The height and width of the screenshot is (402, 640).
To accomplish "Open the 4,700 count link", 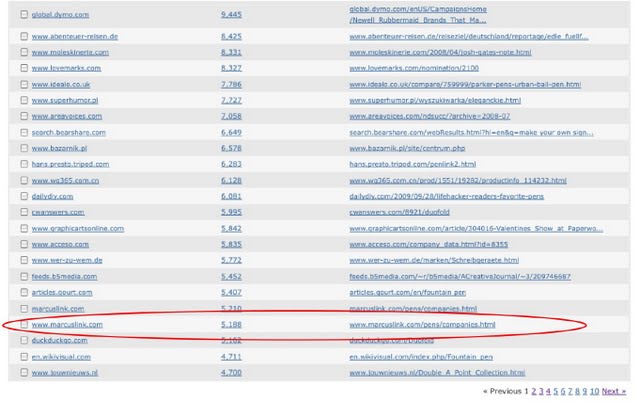I will [231, 373].
